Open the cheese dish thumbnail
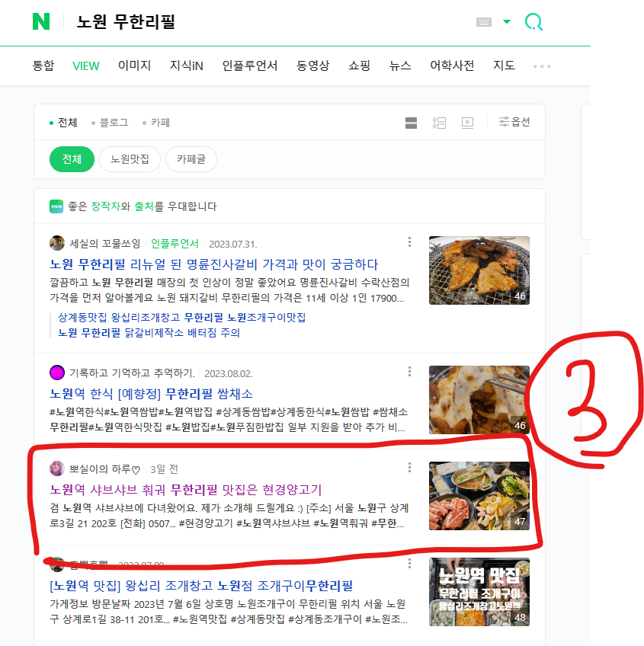Image resolution: width=644 pixels, height=646 pixels. coord(479,400)
